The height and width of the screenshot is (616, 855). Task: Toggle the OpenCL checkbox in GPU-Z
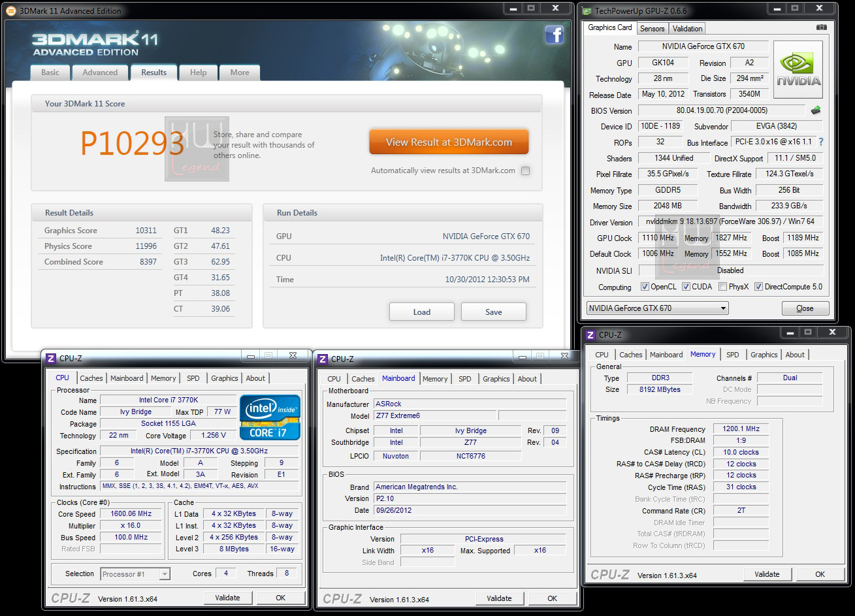pyautogui.click(x=645, y=287)
